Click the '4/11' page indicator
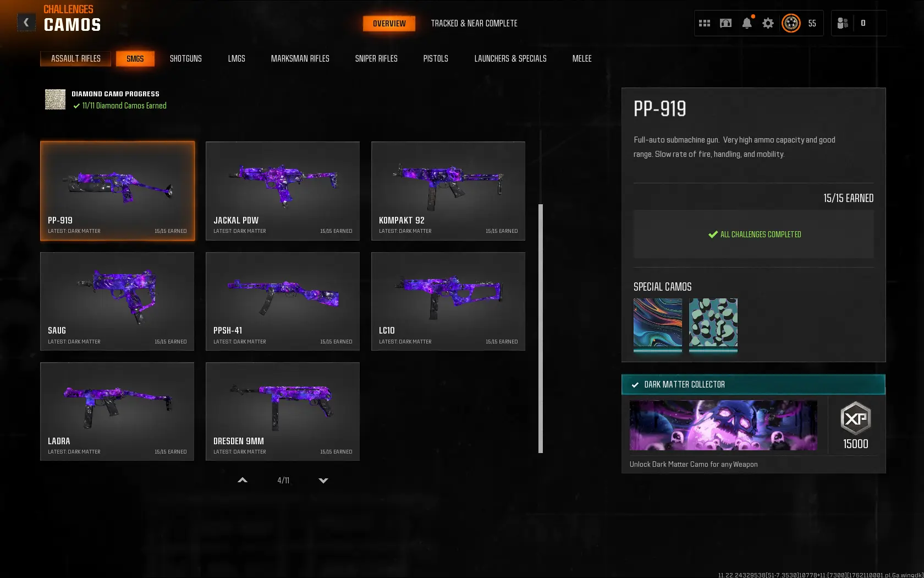This screenshot has height=578, width=924. tap(283, 481)
